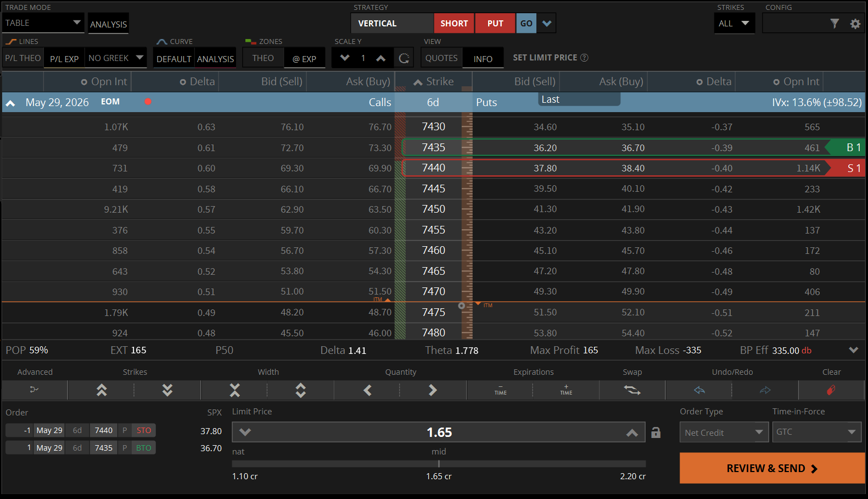Click the STO action on 7440 leg

pos(144,430)
